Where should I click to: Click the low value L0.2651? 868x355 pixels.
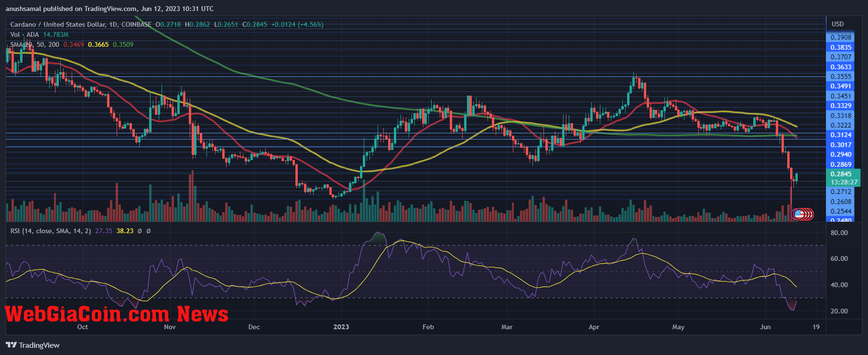pyautogui.click(x=226, y=24)
